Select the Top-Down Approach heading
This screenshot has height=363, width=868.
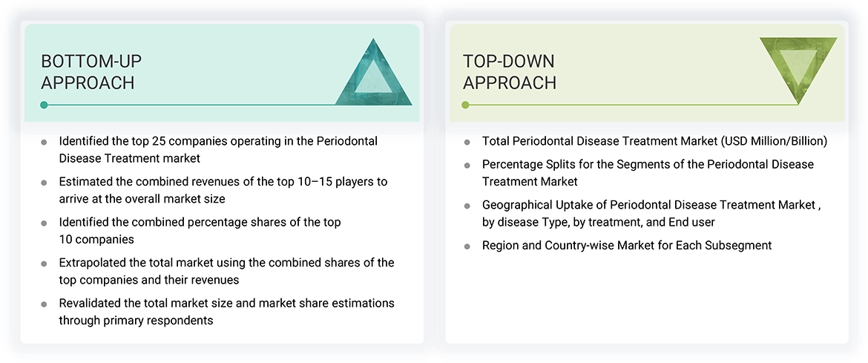509,72
